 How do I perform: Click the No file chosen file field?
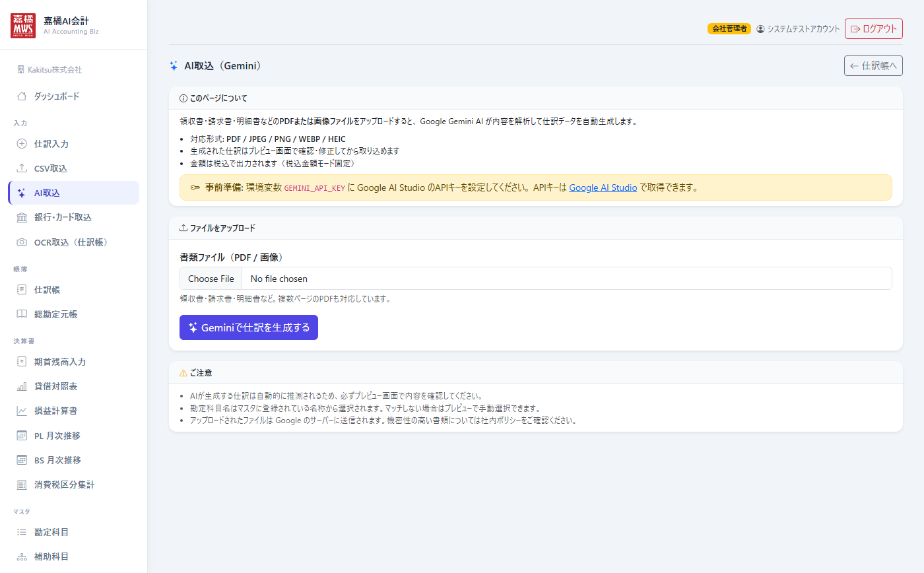[536, 279]
